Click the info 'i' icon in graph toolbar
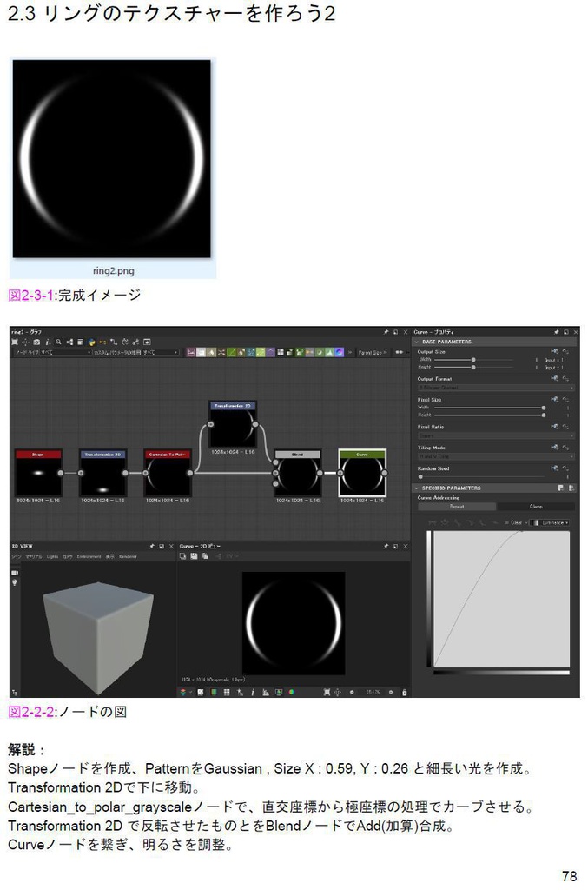The image size is (588, 890). click(x=48, y=342)
